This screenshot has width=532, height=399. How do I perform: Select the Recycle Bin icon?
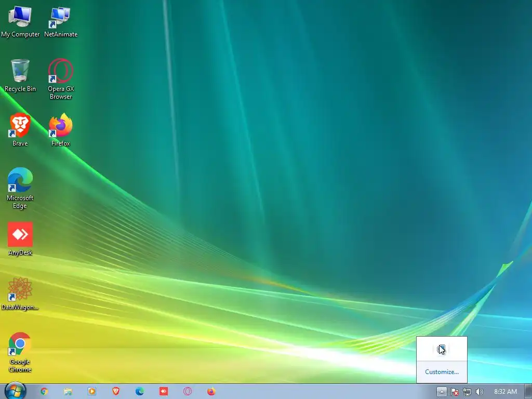(20, 75)
